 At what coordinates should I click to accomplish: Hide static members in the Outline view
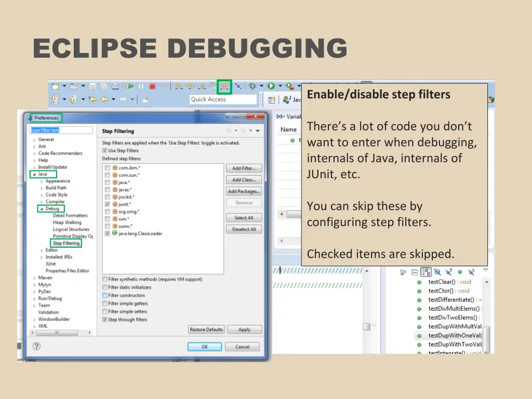coord(448,272)
